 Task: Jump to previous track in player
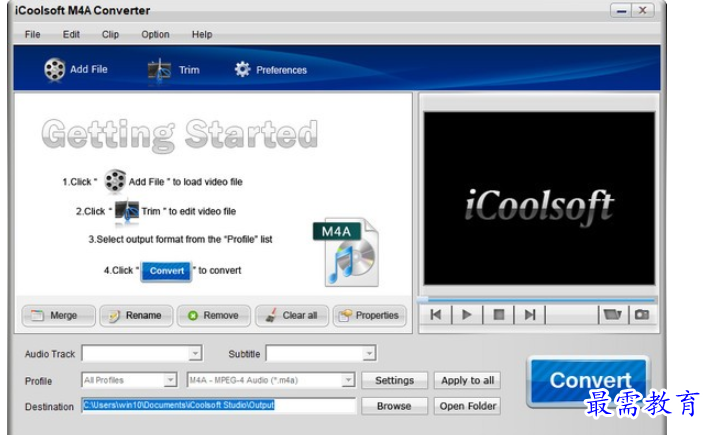click(436, 314)
